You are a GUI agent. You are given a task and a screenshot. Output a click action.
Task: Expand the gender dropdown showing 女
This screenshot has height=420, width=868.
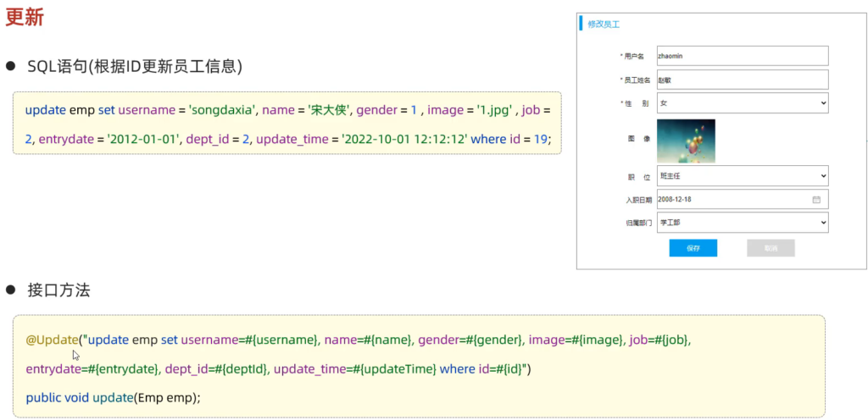tap(743, 102)
